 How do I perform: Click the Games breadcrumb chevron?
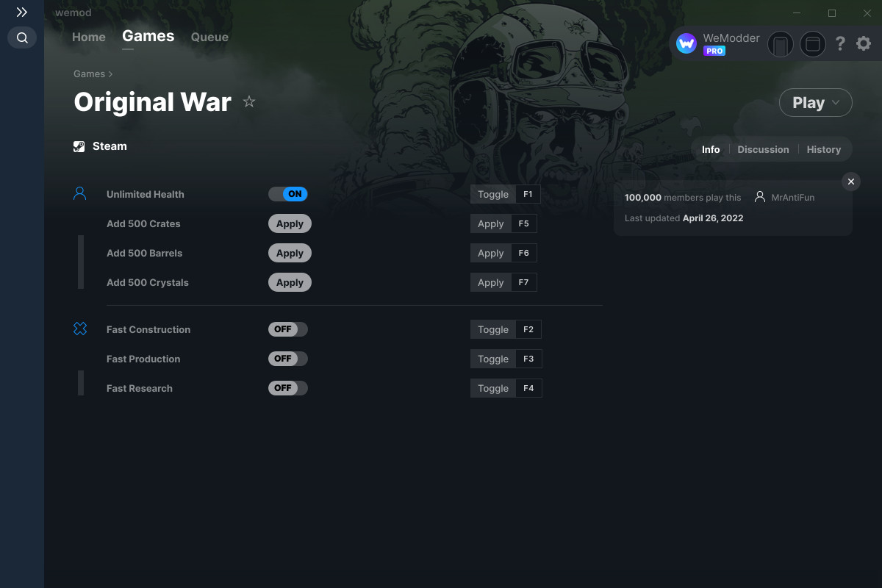111,74
